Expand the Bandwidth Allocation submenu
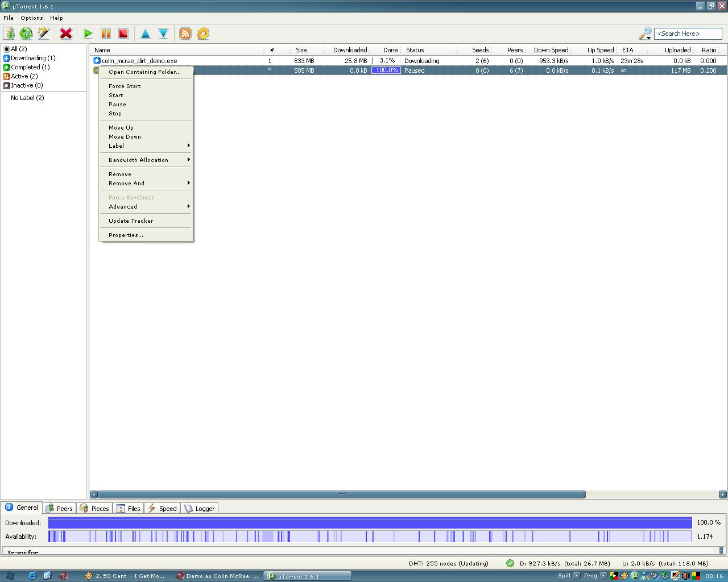This screenshot has width=728, height=582. [x=146, y=160]
